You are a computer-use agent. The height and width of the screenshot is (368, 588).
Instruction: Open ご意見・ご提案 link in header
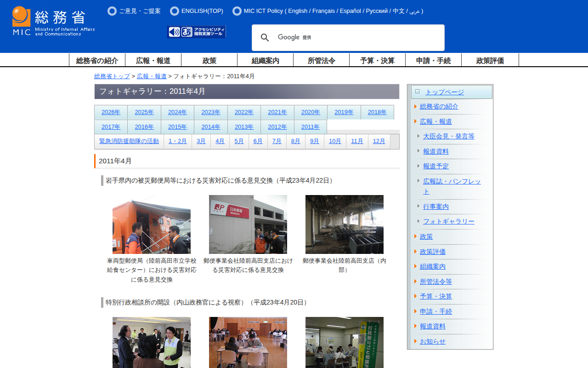(x=140, y=11)
